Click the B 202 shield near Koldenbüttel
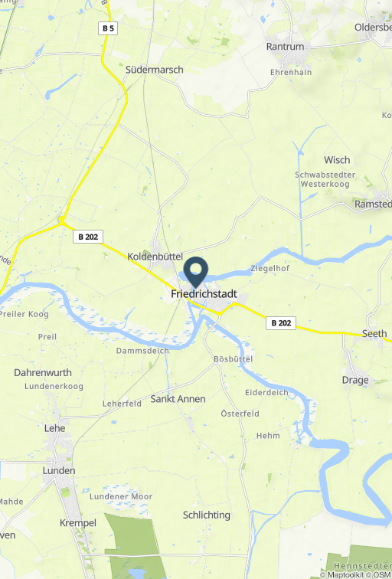The image size is (392, 579). pyautogui.click(x=88, y=237)
